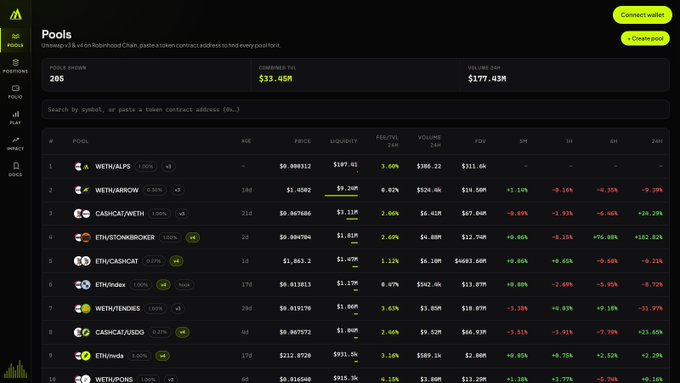This screenshot has width=680, height=383.
Task: Connect wallet using the top button
Action: (642, 15)
